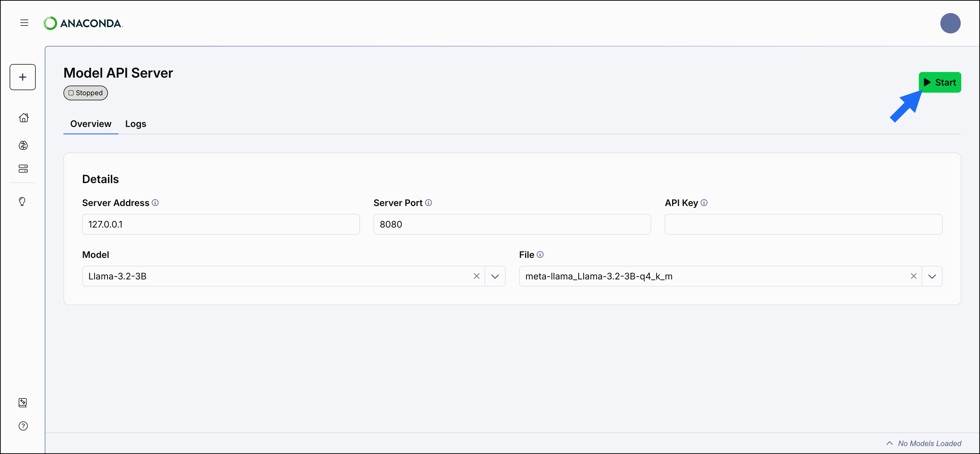
Task: Clear the selected Llama-3.2-3B model
Action: pyautogui.click(x=477, y=276)
